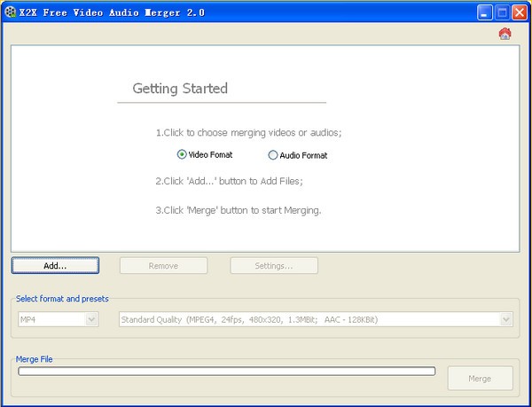The width and height of the screenshot is (532, 407).
Task: Click text '1.Click to choose merging videos or audios;'
Action: pyautogui.click(x=248, y=133)
